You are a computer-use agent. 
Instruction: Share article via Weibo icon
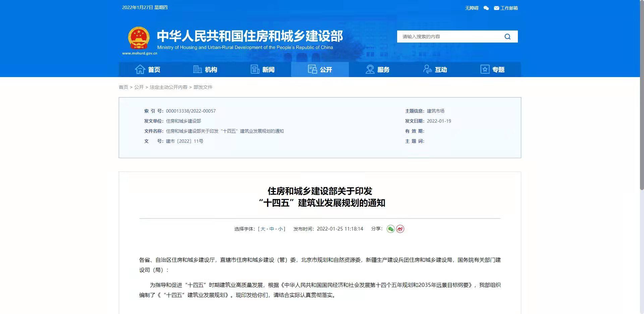click(400, 229)
